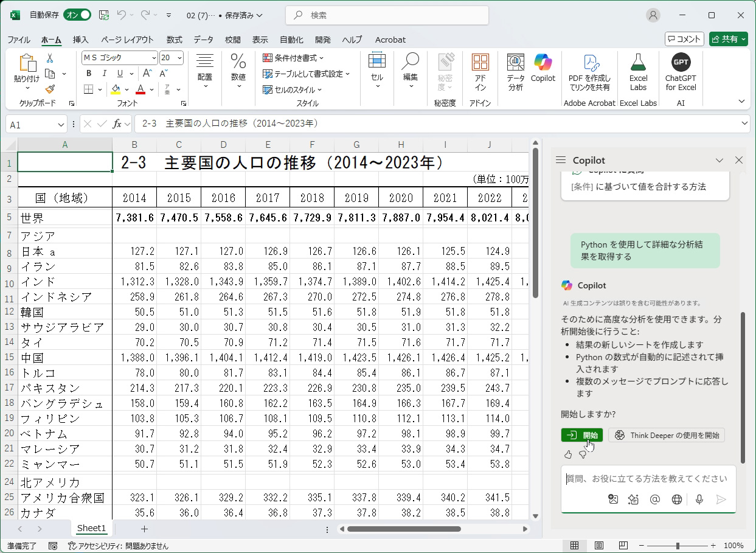Toggle italic formatting button

coord(105,74)
